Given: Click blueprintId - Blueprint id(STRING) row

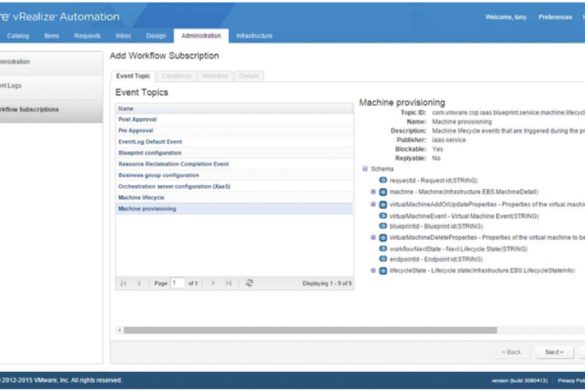Looking at the screenshot, I should coord(436,227).
